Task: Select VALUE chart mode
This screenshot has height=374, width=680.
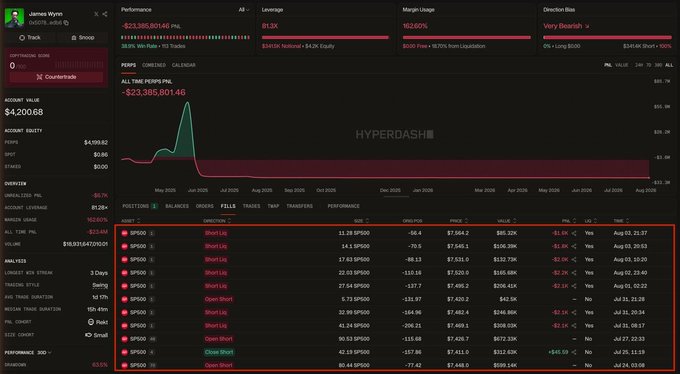Action: click(621, 65)
